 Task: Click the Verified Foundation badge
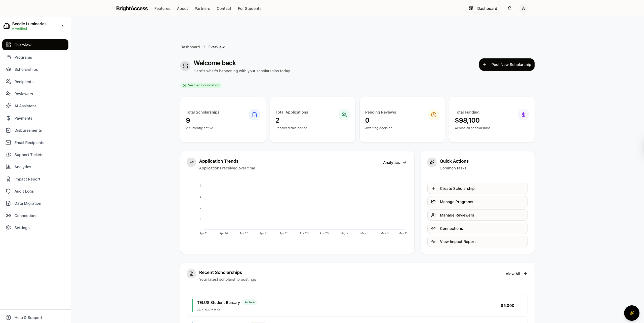201,85
